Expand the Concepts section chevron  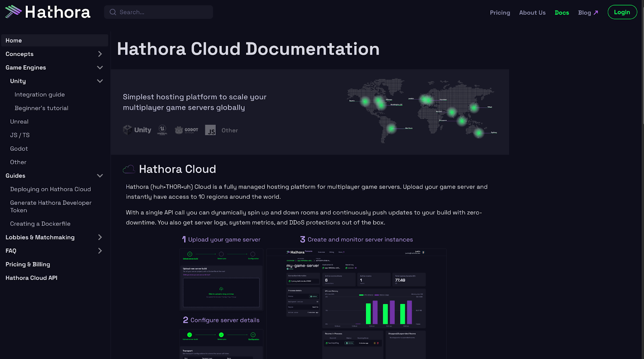[x=100, y=54]
